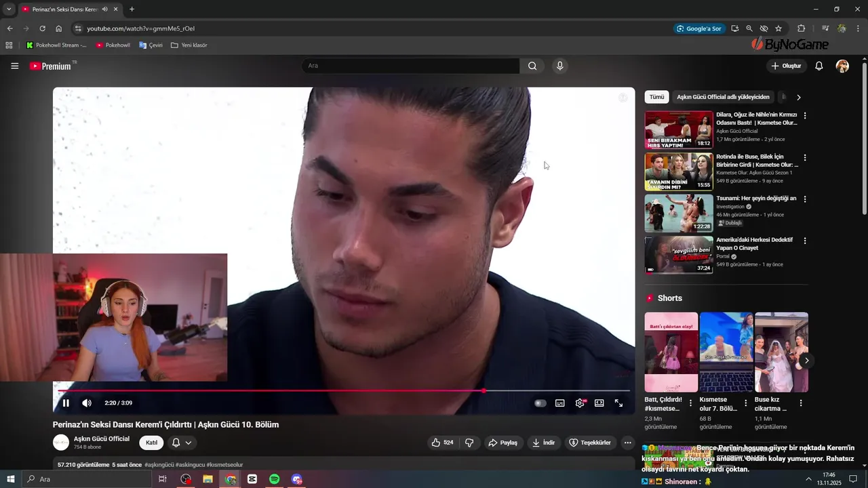Open Aşkın Gücü Official channel avatar
This screenshot has height=488, width=868.
[61, 443]
